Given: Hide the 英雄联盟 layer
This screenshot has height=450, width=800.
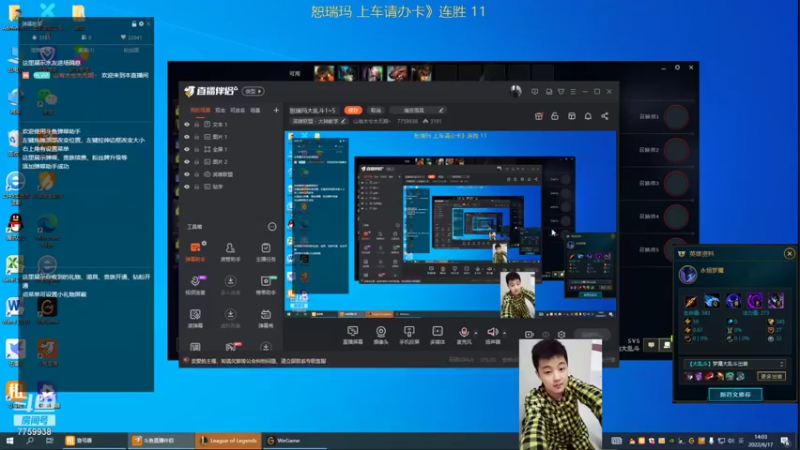Looking at the screenshot, I should (x=187, y=174).
